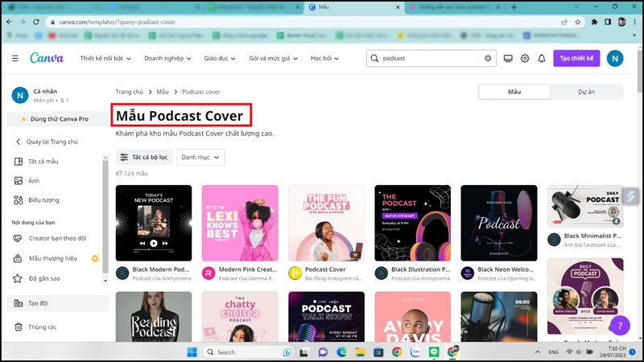The height and width of the screenshot is (362, 644).
Task: Show hidden system tray icons chevron
Action: pyautogui.click(x=537, y=352)
